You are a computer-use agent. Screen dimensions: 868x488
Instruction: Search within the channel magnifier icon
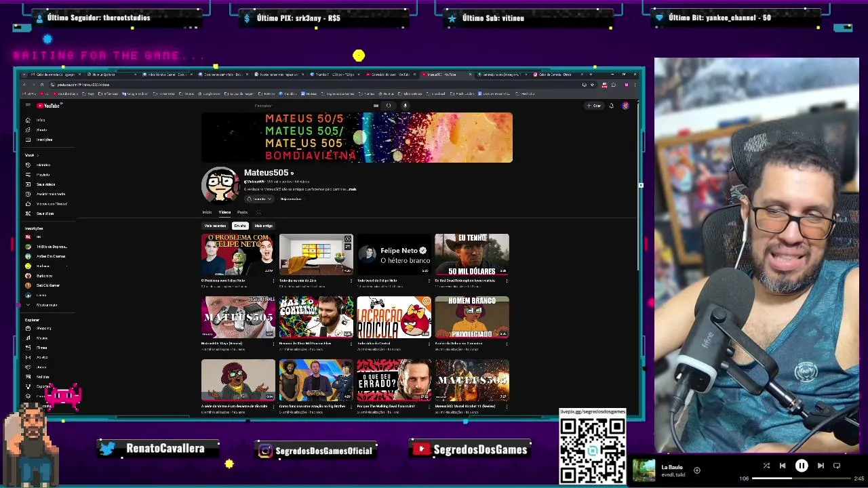(258, 212)
